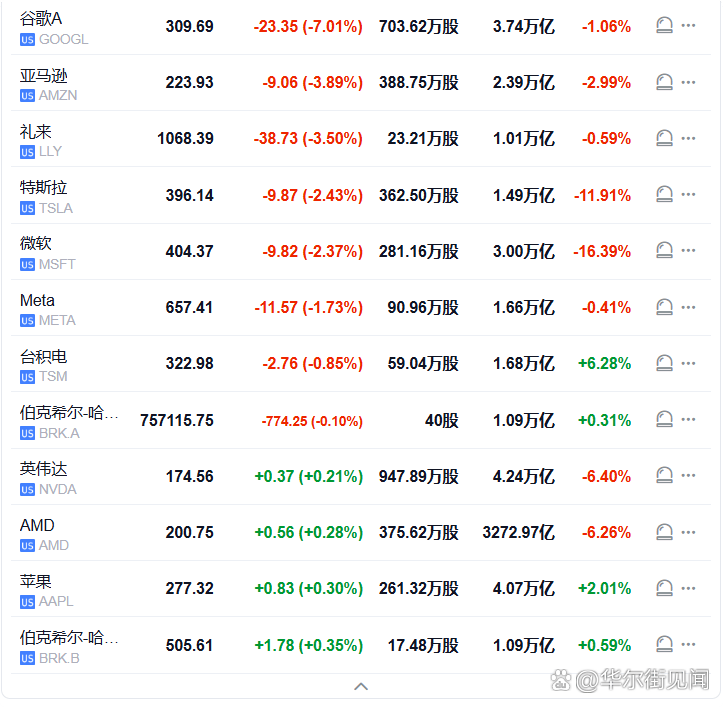Select the price 1068.39
This screenshot has width=723, height=707.
pos(185,138)
